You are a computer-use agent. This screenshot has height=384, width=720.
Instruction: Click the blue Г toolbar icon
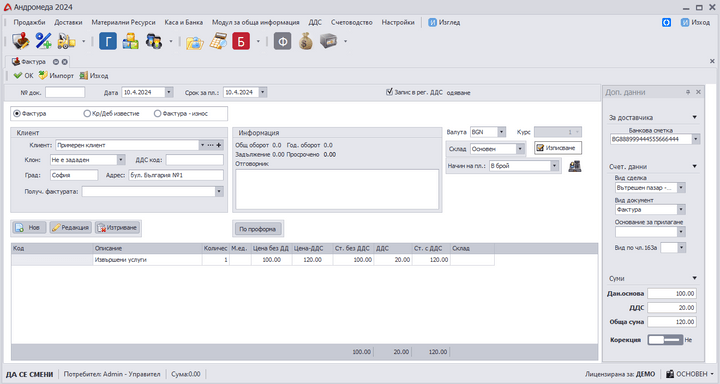[x=108, y=41]
